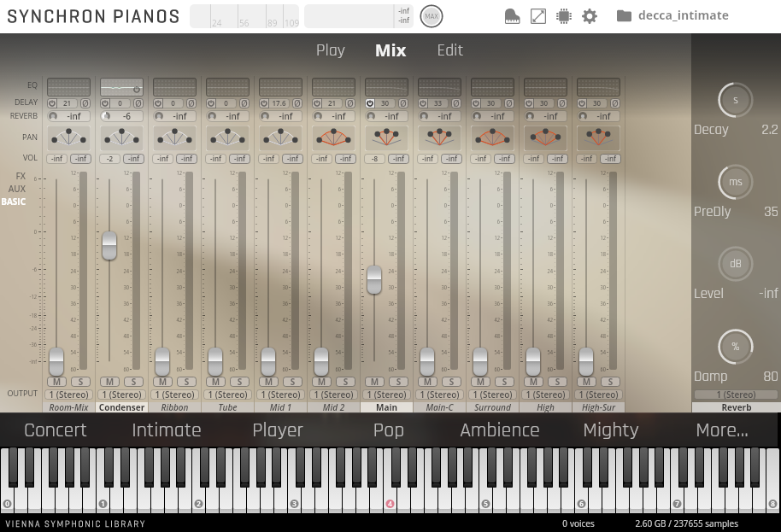Image resolution: width=781 pixels, height=532 pixels.
Task: Click the Condenser channel volume fader
Action: click(109, 245)
